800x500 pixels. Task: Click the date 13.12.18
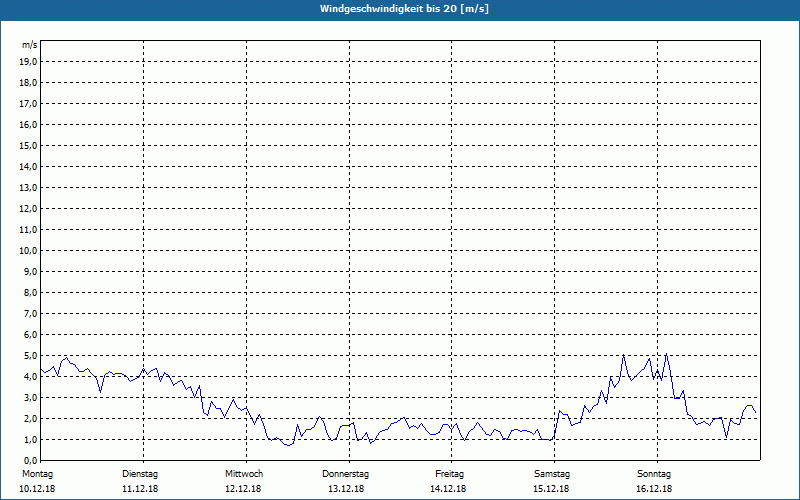pos(346,489)
